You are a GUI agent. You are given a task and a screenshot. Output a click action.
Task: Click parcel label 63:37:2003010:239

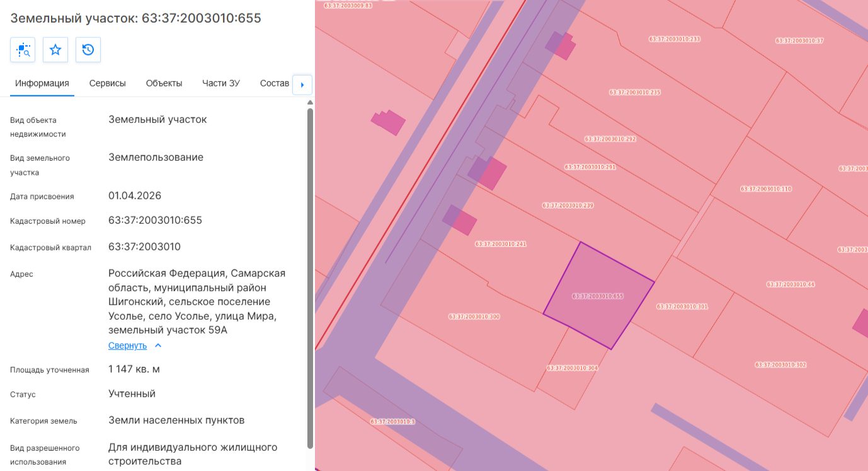[x=568, y=206]
